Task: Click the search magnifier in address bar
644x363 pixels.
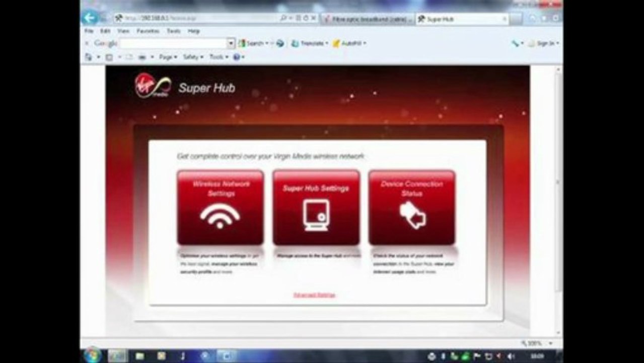Action: 284,18
